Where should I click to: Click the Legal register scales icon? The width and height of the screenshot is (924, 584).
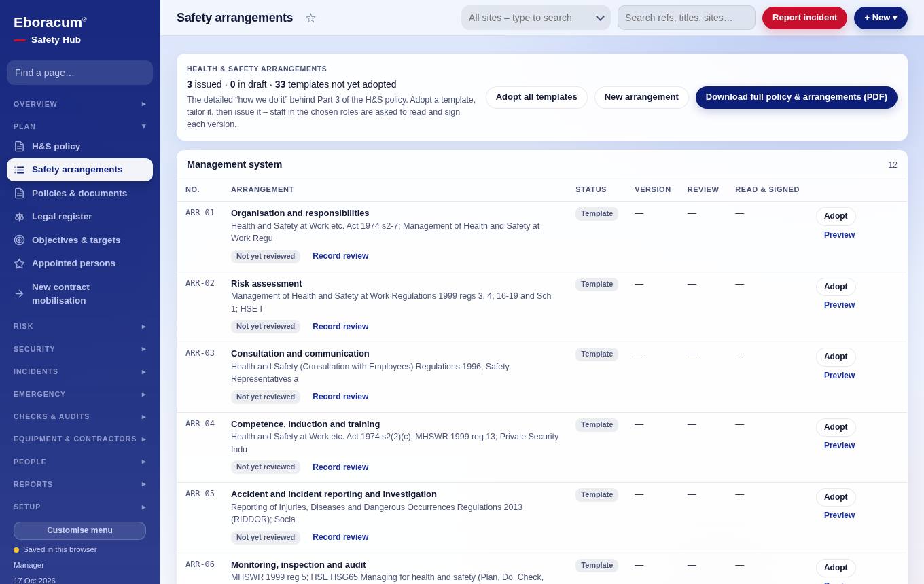pyautogui.click(x=19, y=217)
